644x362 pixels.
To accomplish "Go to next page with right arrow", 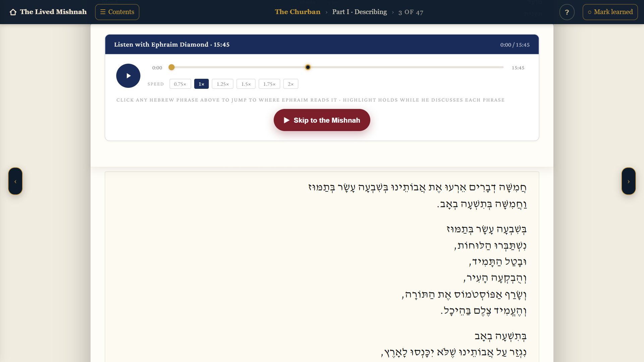I will (x=629, y=181).
